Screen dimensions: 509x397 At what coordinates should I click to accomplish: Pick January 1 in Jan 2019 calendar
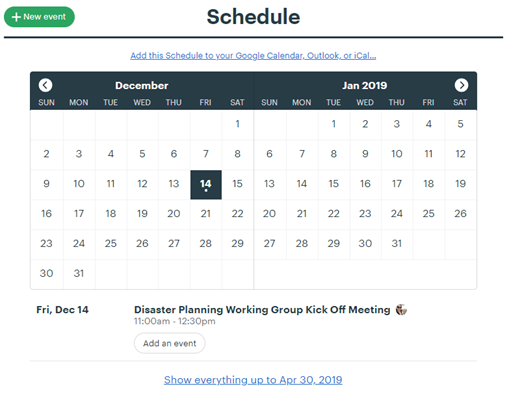coord(333,124)
